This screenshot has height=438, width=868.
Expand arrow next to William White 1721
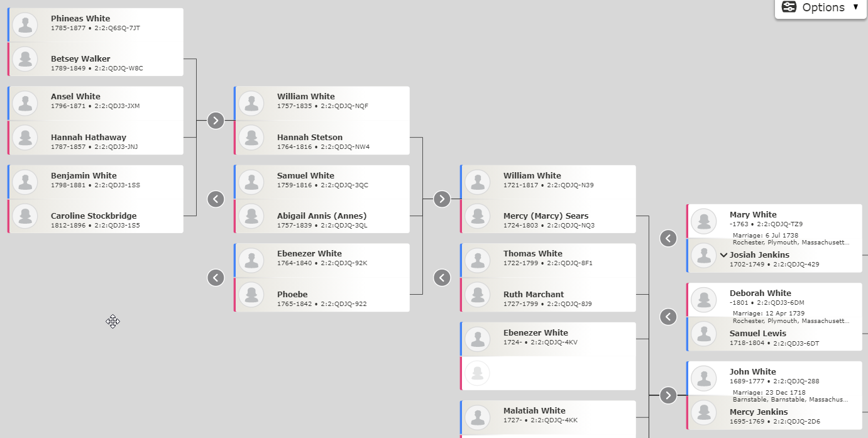tap(442, 199)
